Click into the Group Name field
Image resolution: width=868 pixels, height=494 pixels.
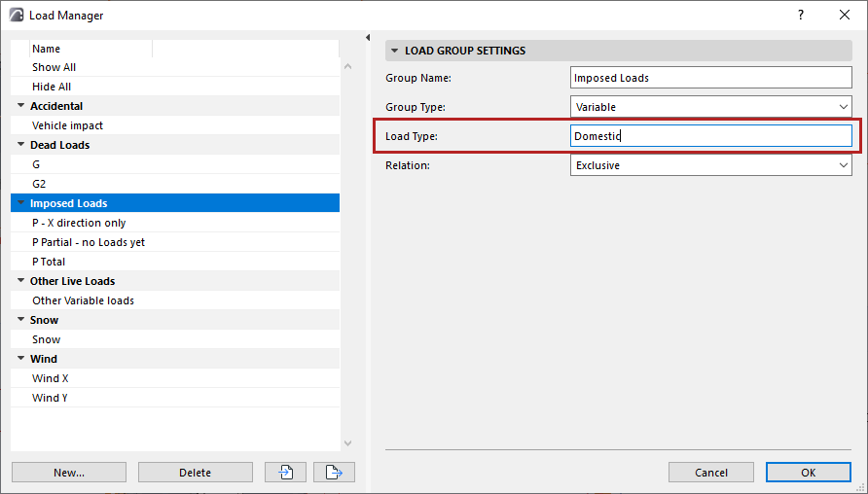[x=711, y=78]
